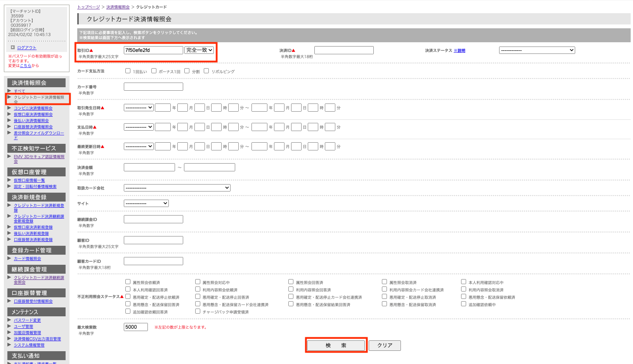Click the arrow icon beside 仮想口座決済情報照会

coord(9,114)
